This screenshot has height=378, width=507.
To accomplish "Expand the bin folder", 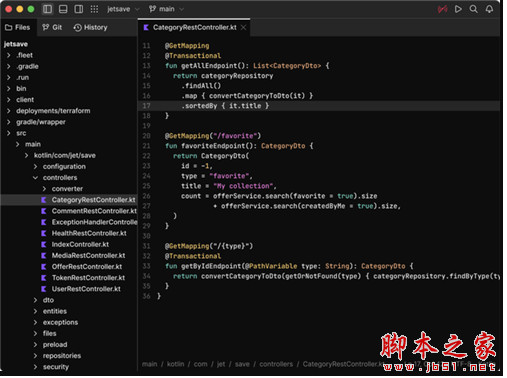I will click(9, 89).
